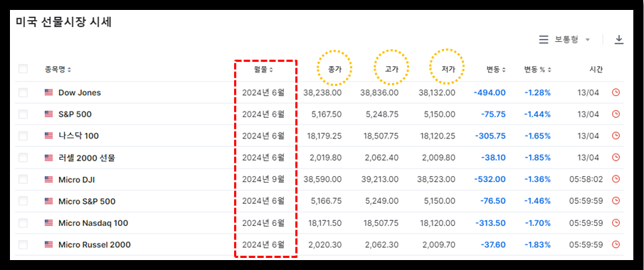Open the Micro S&P 500 link

coord(87,201)
